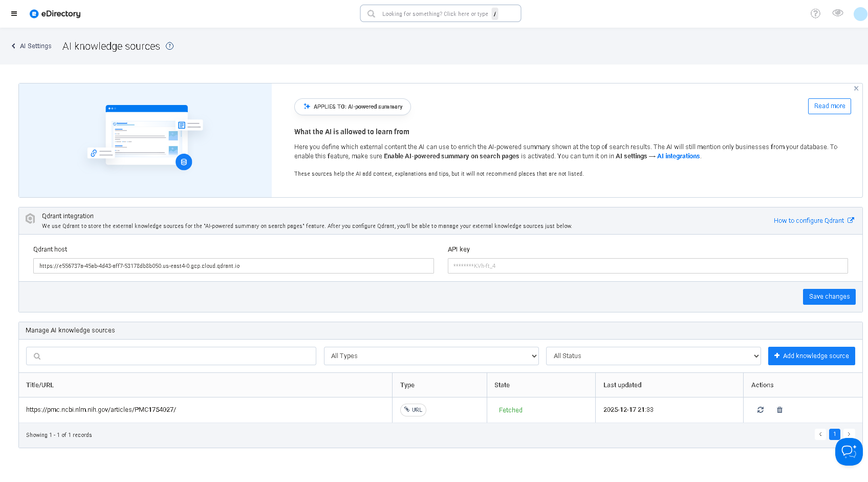Click the Read more button

click(x=830, y=106)
